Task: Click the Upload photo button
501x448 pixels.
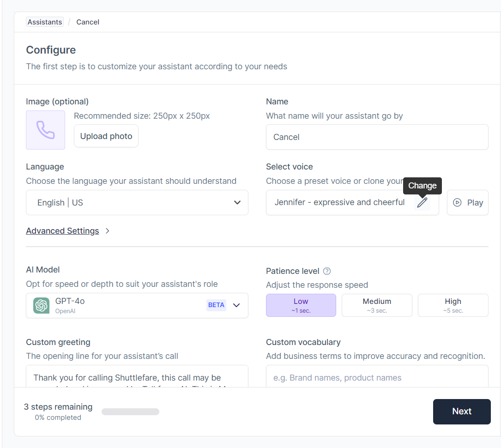Action: click(x=106, y=136)
